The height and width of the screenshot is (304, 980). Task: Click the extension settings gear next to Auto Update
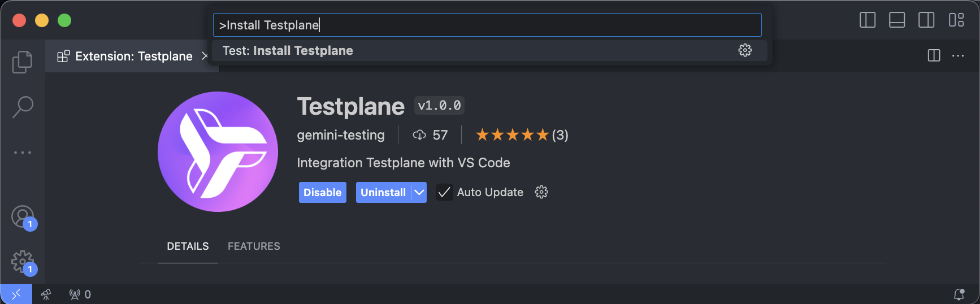[541, 192]
